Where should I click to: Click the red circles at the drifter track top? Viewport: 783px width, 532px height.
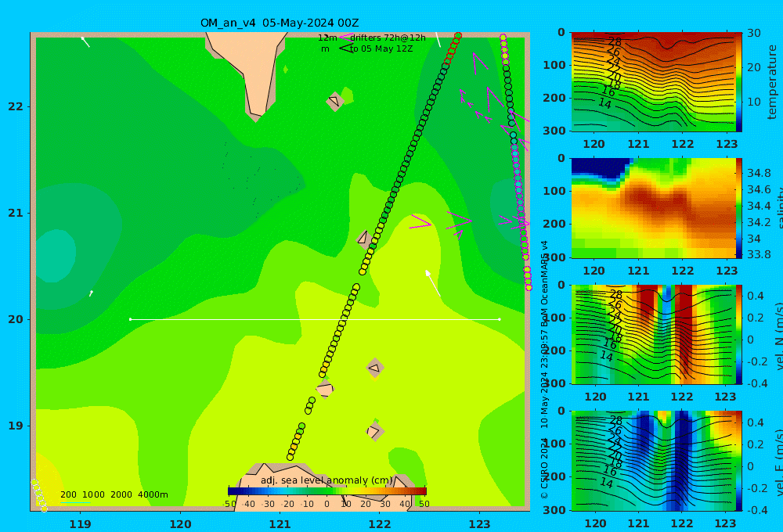tap(453, 47)
